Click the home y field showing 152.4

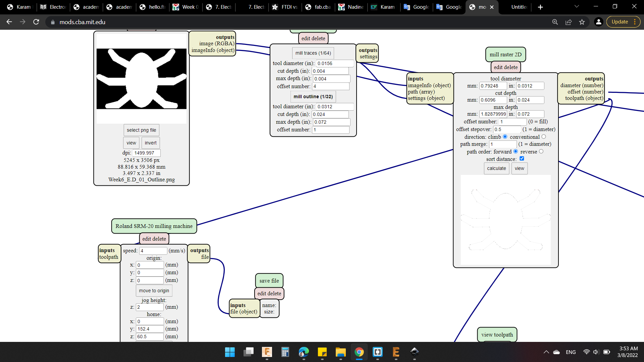coord(150,329)
